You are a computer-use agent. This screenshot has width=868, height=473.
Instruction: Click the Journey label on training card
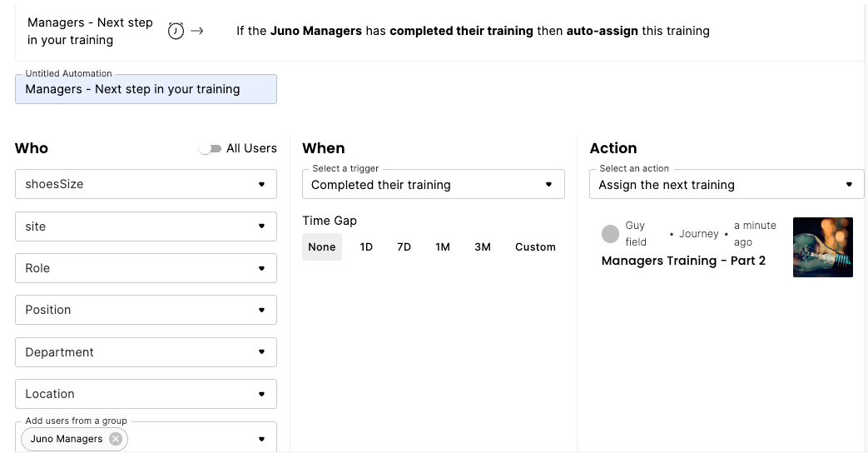pos(698,234)
